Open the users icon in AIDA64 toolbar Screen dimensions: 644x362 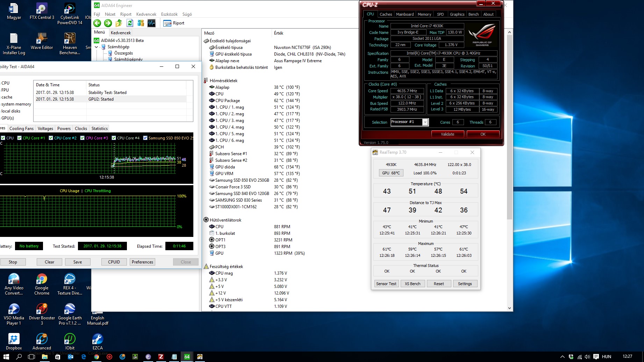pyautogui.click(x=141, y=23)
